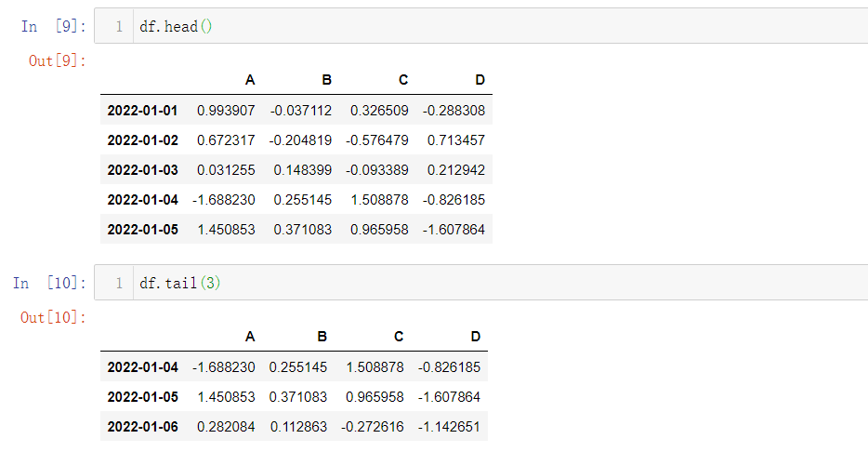Select row index 2022-01-06

pyautogui.click(x=143, y=427)
